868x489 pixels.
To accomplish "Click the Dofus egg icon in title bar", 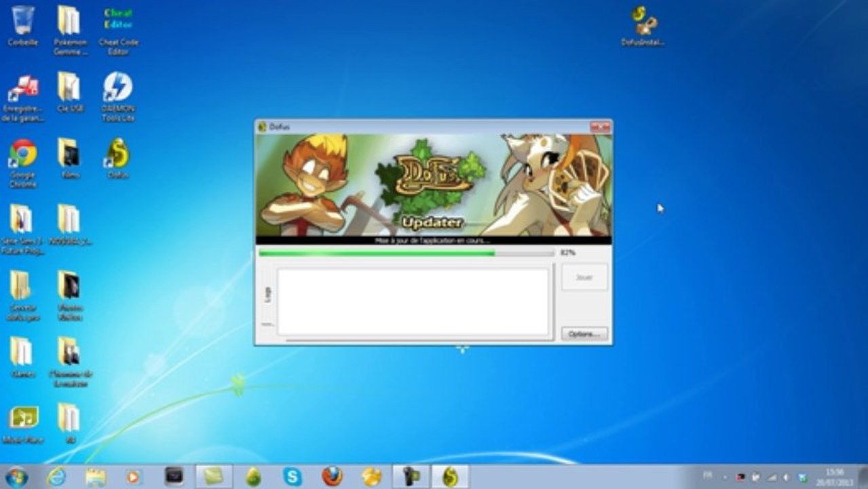I will click(x=262, y=126).
